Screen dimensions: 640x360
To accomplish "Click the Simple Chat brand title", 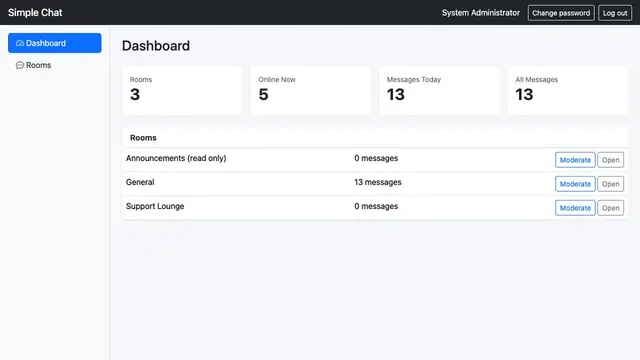I will [x=35, y=13].
